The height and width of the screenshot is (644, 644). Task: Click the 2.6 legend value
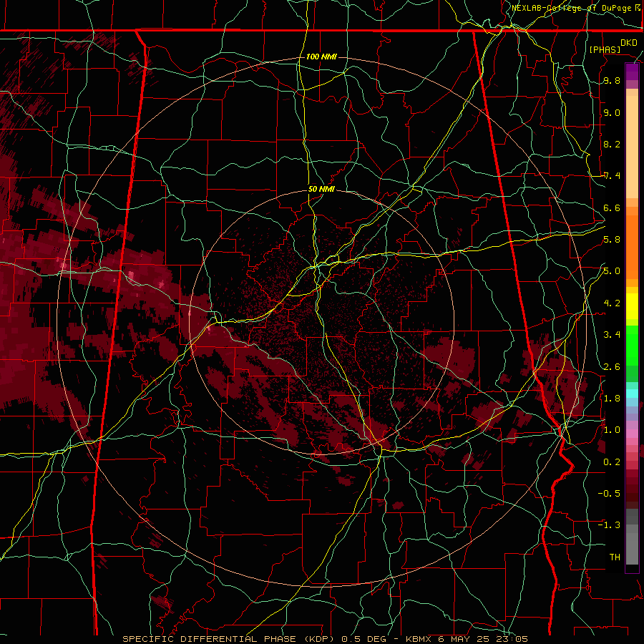click(x=612, y=366)
